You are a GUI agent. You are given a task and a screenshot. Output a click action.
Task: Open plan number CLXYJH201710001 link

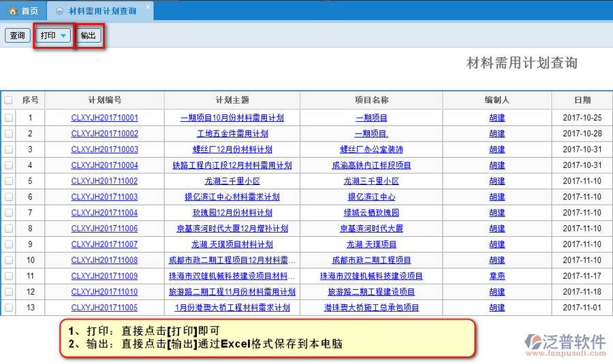[104, 118]
